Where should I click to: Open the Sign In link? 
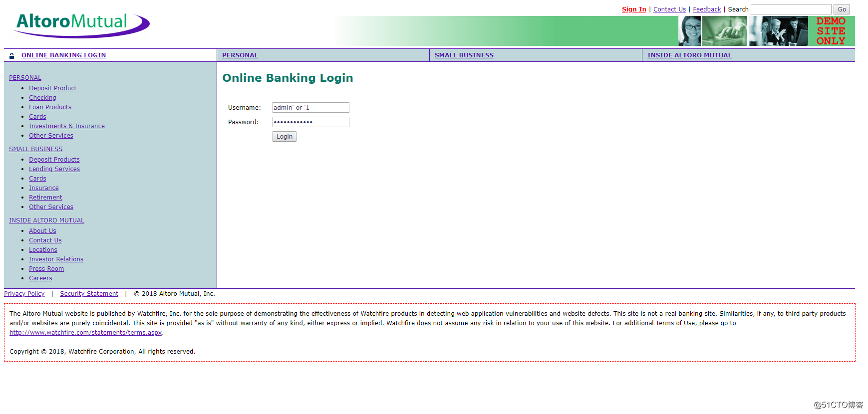coord(634,9)
